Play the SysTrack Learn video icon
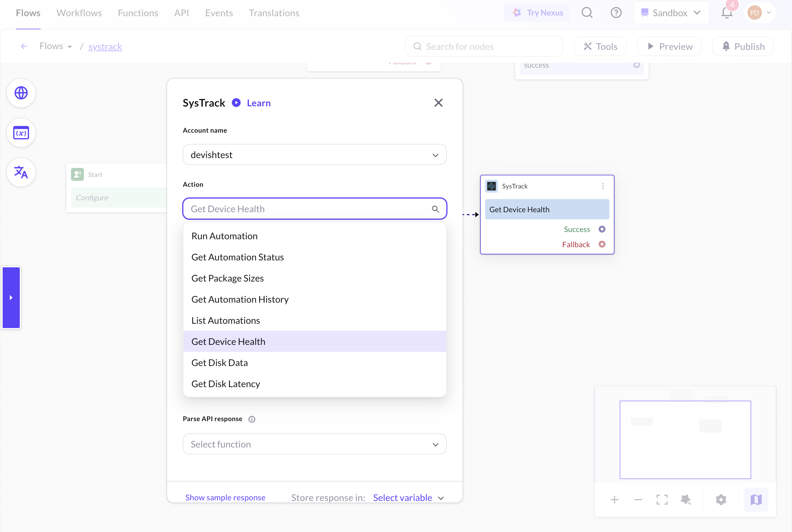 236,102
